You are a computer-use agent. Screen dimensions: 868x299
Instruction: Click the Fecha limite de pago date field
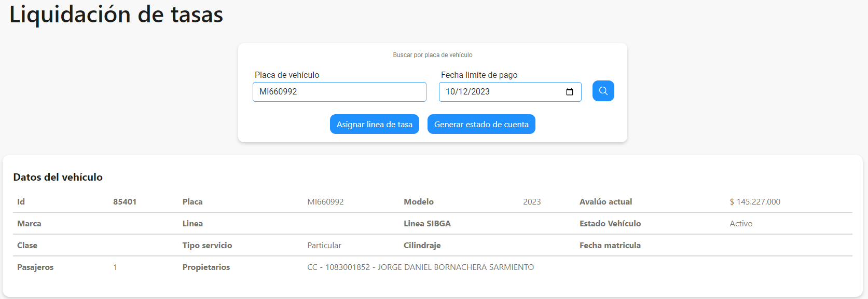click(510, 92)
